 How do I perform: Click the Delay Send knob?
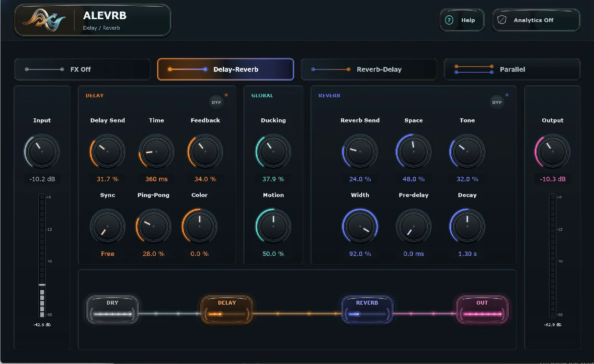tap(107, 151)
